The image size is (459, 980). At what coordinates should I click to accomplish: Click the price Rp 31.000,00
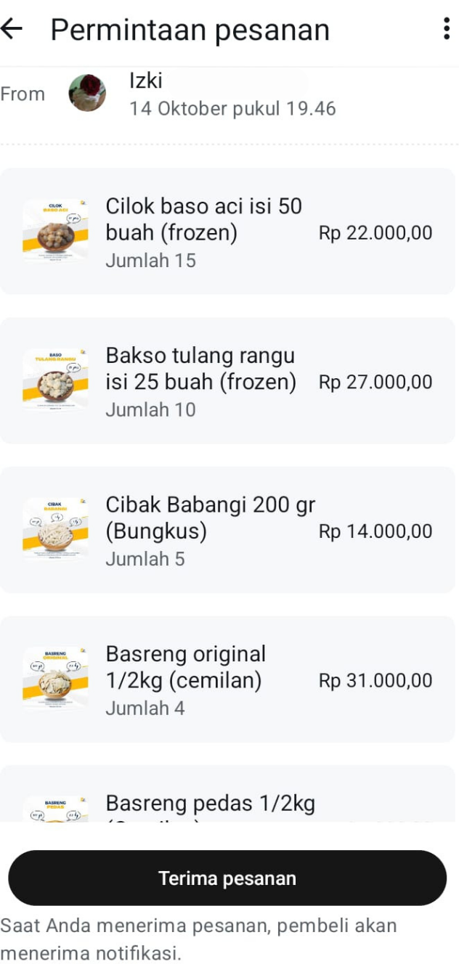tap(376, 679)
